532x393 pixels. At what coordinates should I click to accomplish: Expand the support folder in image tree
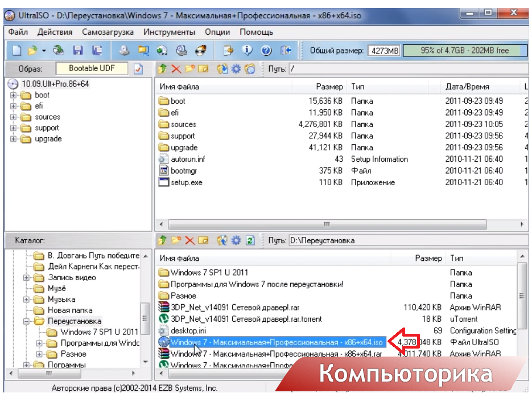coord(13,128)
